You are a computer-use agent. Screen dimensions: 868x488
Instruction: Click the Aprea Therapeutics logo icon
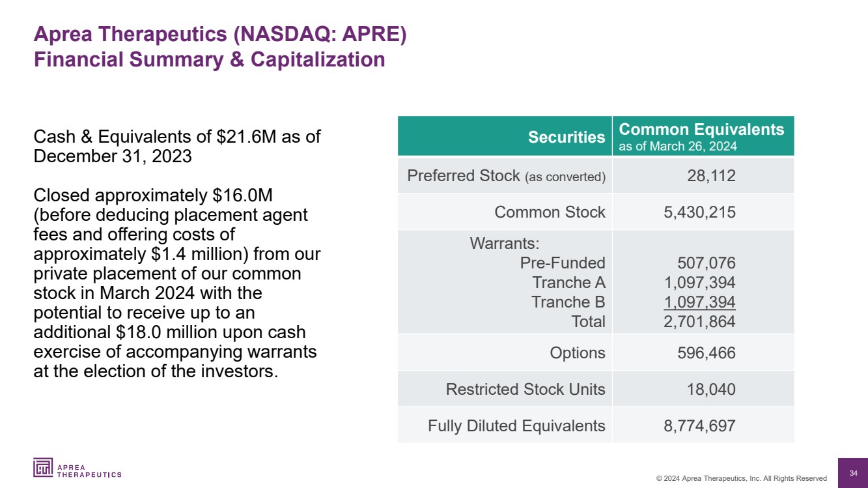(x=43, y=468)
